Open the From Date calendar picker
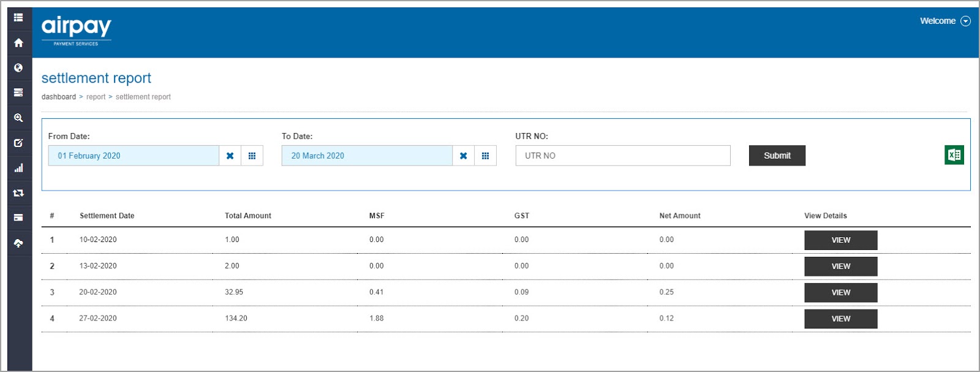The width and height of the screenshot is (980, 372). click(252, 156)
